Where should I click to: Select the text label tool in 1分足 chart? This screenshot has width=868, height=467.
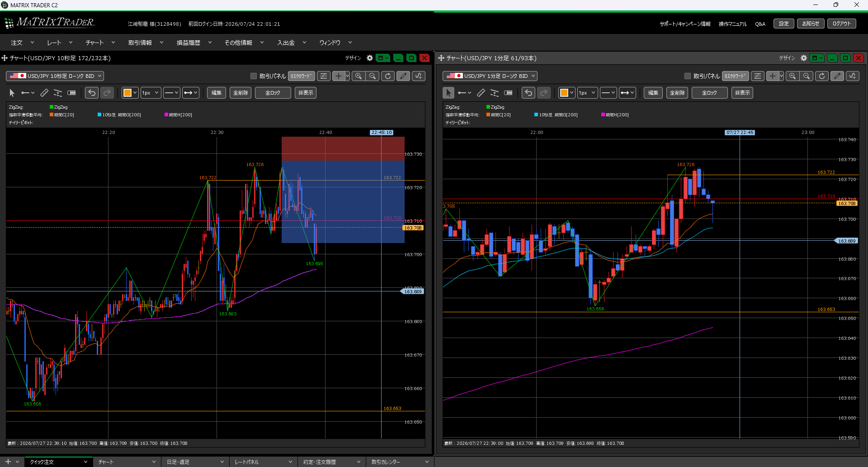[x=508, y=93]
